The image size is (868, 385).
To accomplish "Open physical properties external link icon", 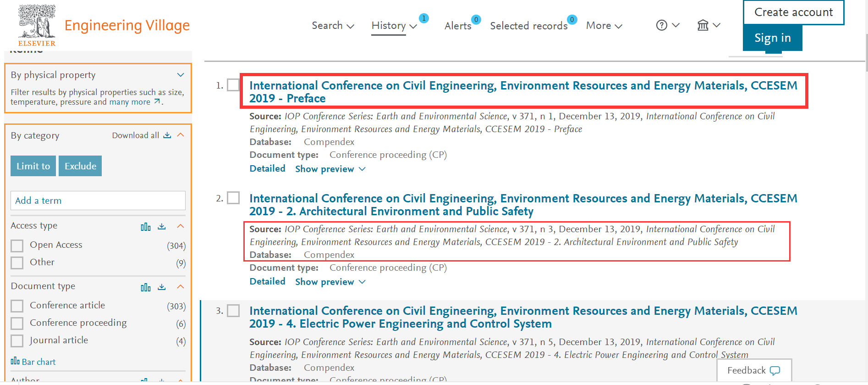I will (x=157, y=101).
